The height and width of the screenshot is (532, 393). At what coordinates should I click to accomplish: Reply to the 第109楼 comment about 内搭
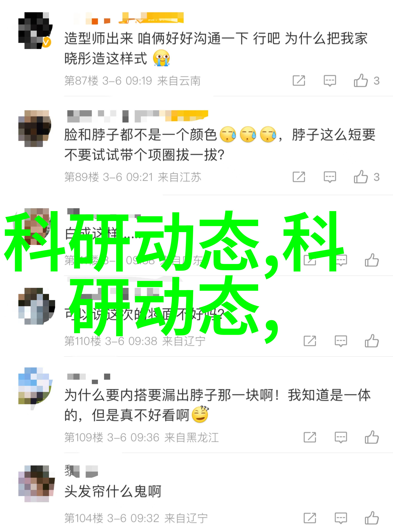point(341,437)
